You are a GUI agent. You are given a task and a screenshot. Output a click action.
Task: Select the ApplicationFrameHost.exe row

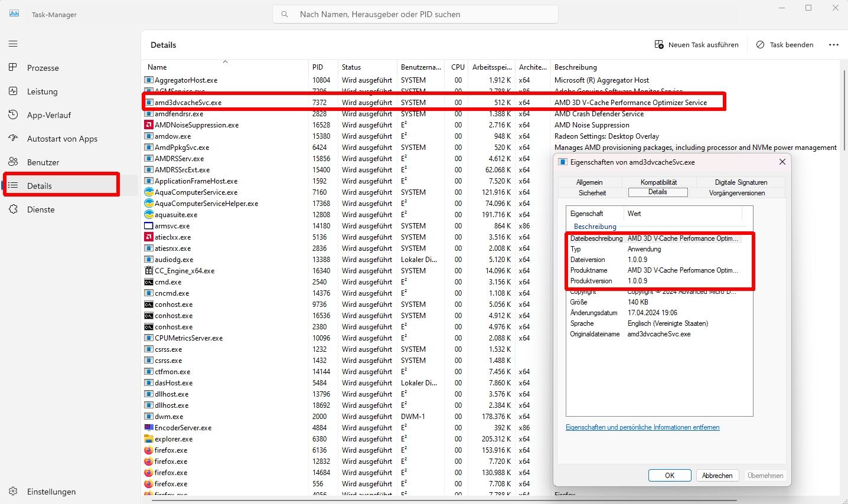click(x=348, y=181)
